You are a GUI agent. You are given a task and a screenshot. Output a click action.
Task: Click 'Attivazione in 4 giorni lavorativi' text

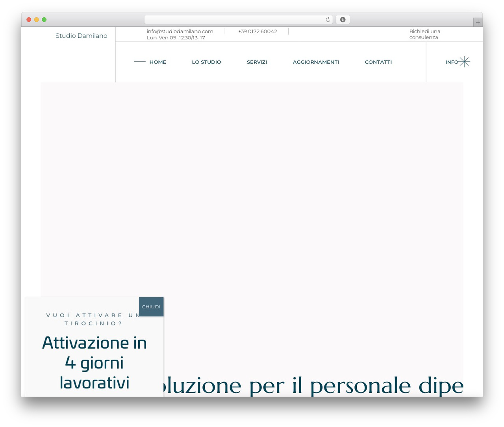[x=94, y=363]
